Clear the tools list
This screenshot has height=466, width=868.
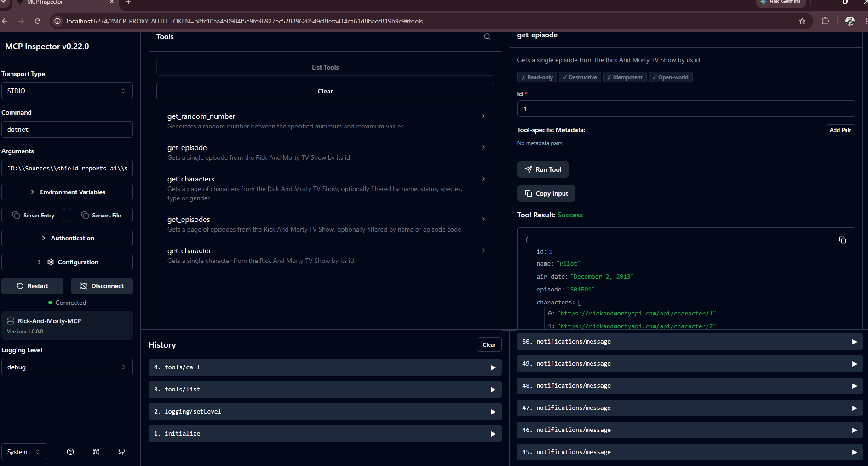[x=325, y=91]
